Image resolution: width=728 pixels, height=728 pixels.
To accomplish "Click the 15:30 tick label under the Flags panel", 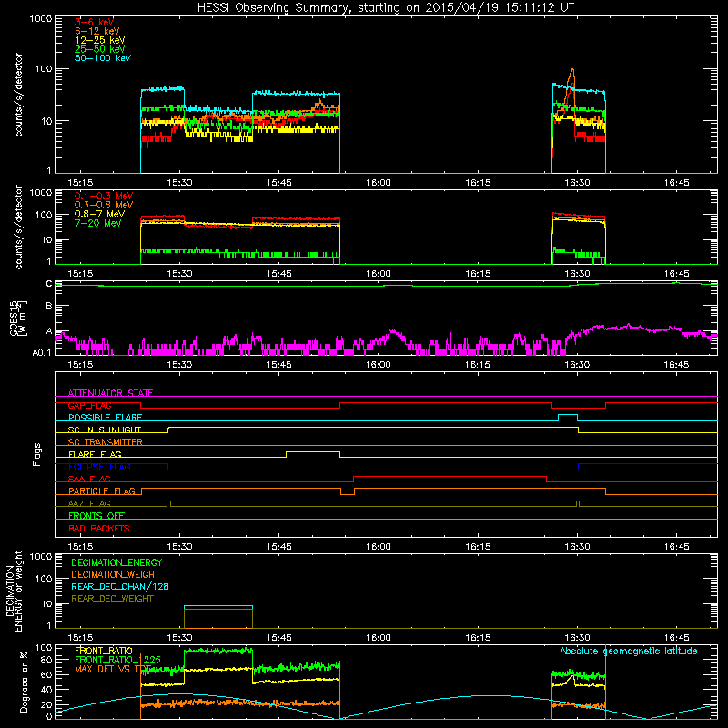I will pos(179,547).
